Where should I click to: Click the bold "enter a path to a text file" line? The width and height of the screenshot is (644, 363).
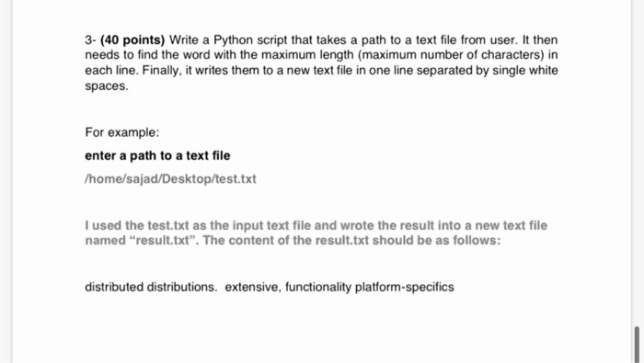(157, 156)
